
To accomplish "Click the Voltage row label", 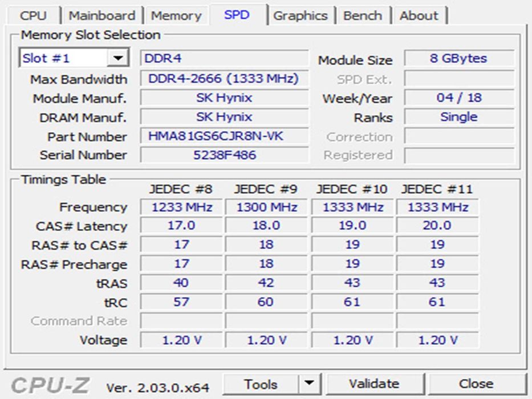I will (103, 340).
